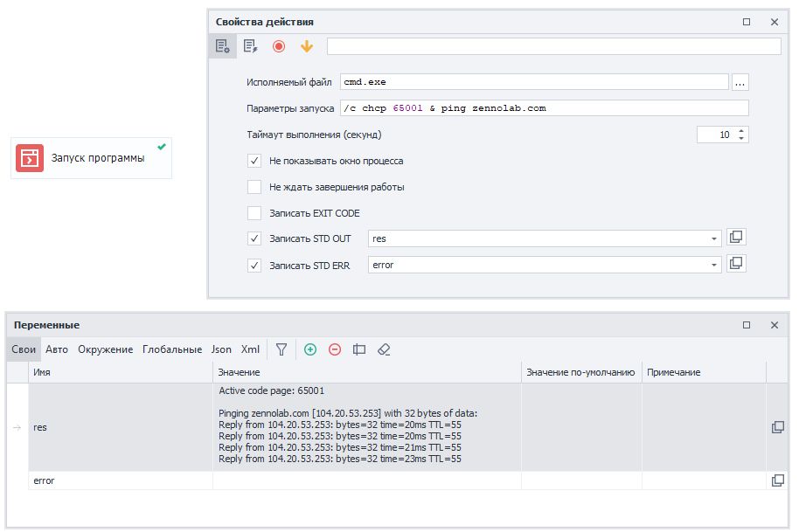Viewport: 799px width, 532px height.
Task: Enable Записать EXIT CODE checkbox
Action: tap(254, 213)
